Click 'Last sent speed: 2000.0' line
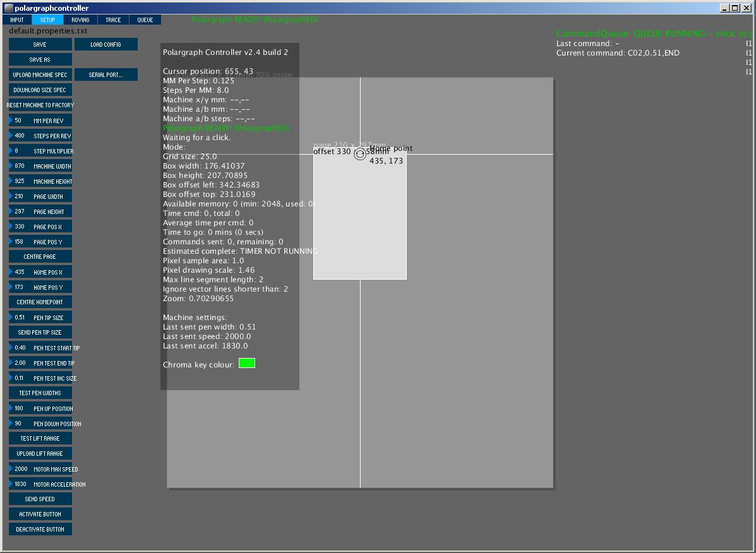 [x=207, y=336]
